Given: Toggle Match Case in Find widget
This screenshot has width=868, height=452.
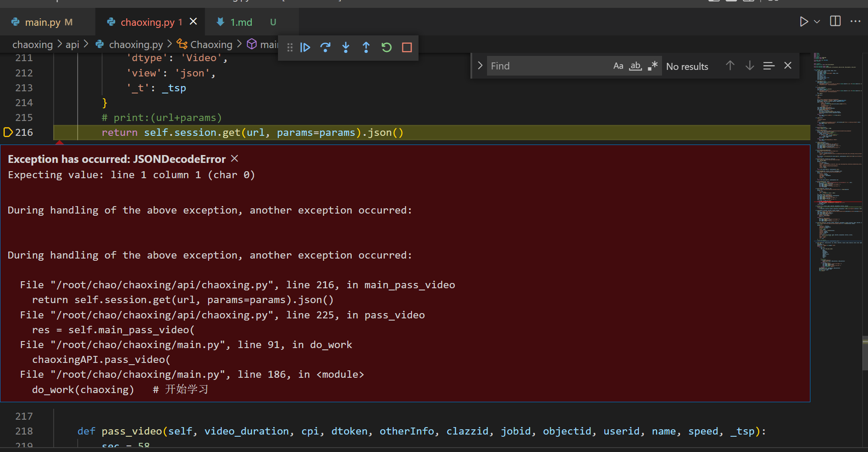Looking at the screenshot, I should click(x=618, y=66).
